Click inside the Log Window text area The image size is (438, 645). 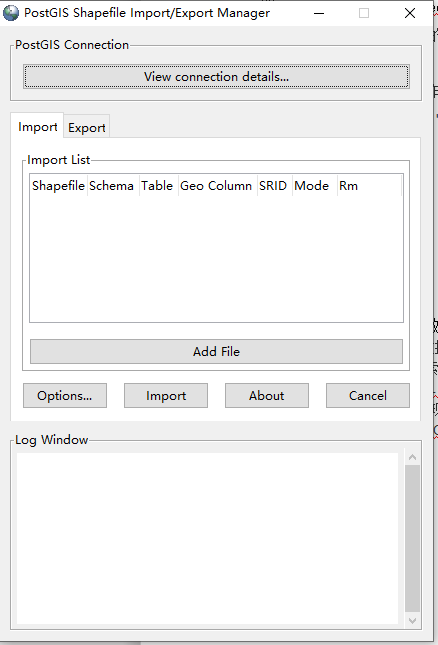(x=207, y=538)
